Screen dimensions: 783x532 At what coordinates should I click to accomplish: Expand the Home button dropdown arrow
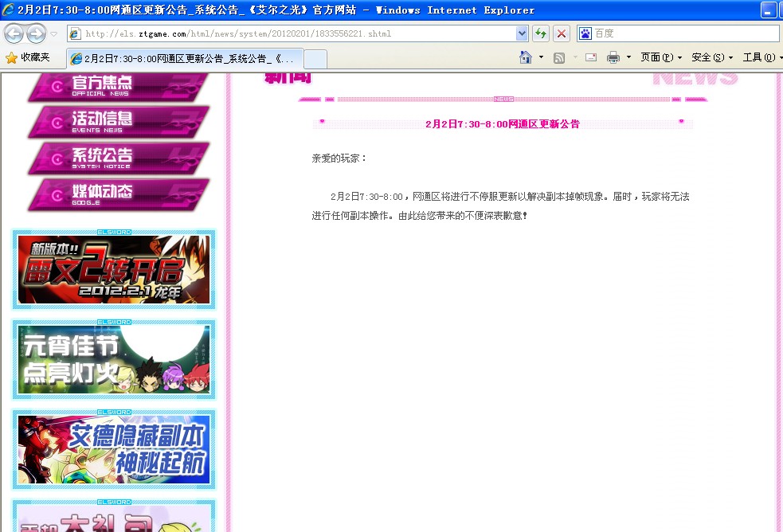pos(542,57)
